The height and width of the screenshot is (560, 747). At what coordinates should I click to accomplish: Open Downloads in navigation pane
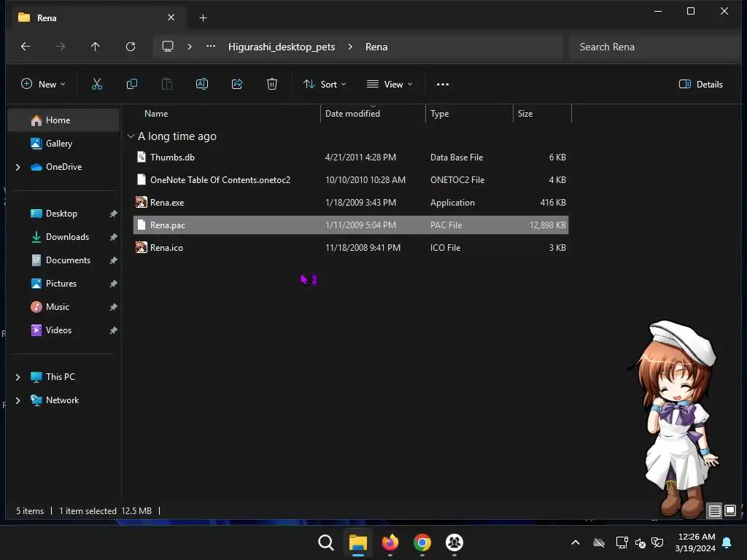point(63,237)
